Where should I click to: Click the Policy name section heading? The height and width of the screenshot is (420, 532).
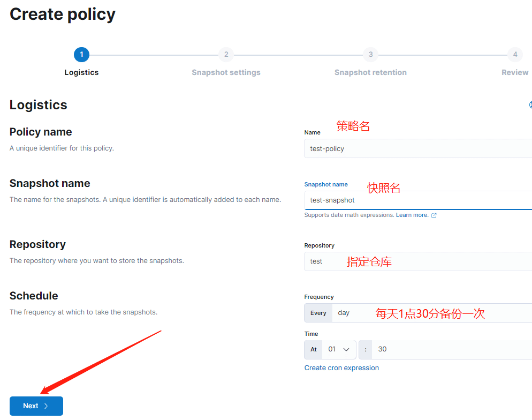41,132
